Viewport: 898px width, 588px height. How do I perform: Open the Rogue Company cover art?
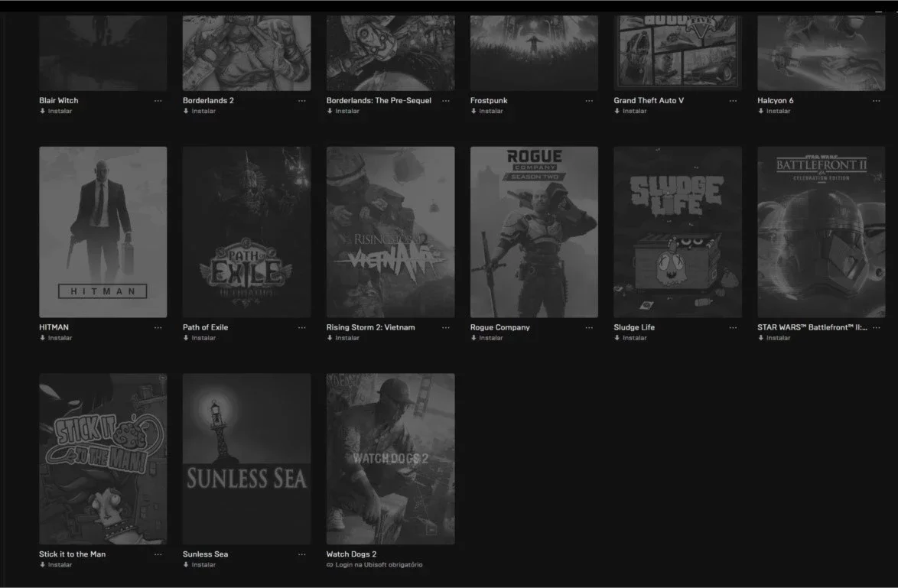point(535,232)
